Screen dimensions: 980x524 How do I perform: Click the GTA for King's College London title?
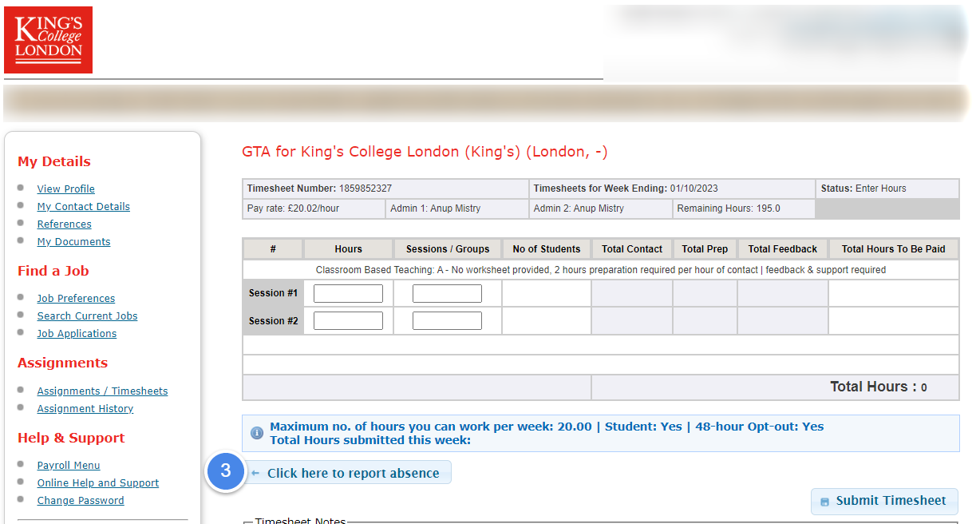click(425, 152)
